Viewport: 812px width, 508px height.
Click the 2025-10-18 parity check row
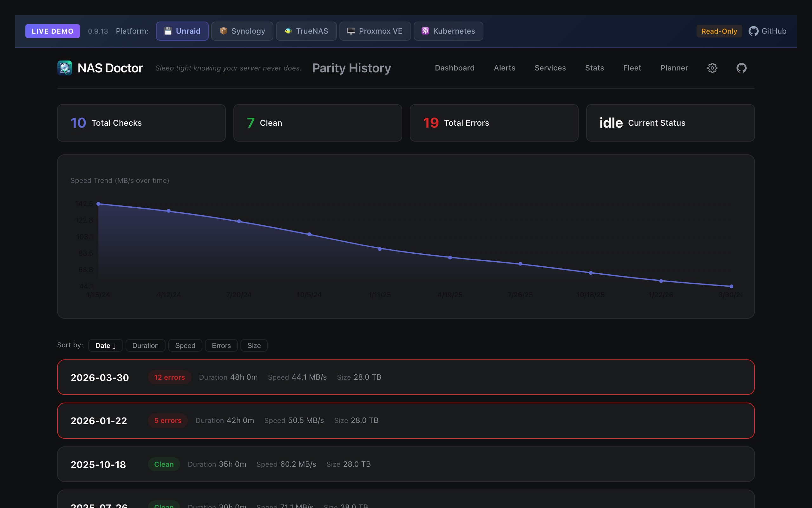pyautogui.click(x=406, y=464)
